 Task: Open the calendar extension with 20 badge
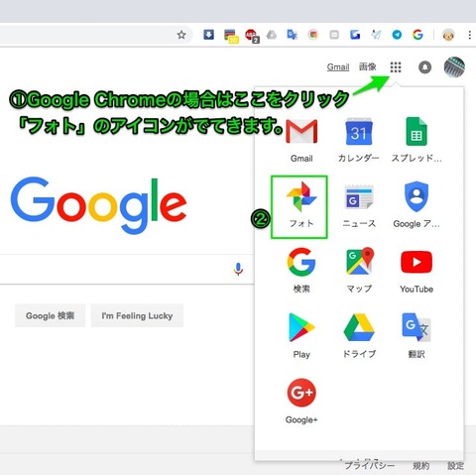[x=230, y=36]
